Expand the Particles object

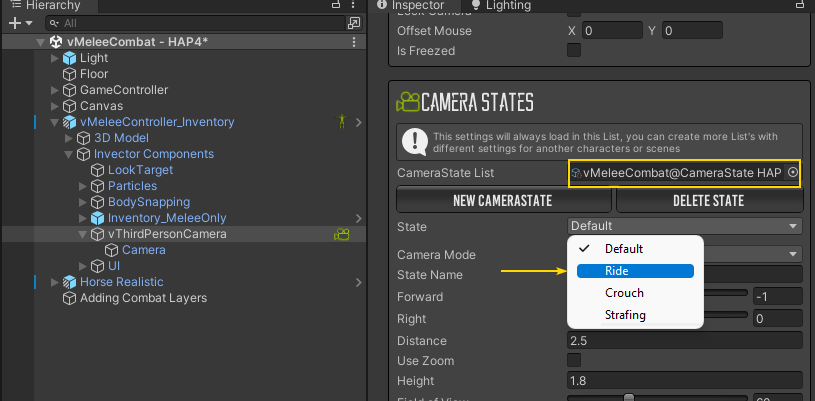[x=83, y=186]
